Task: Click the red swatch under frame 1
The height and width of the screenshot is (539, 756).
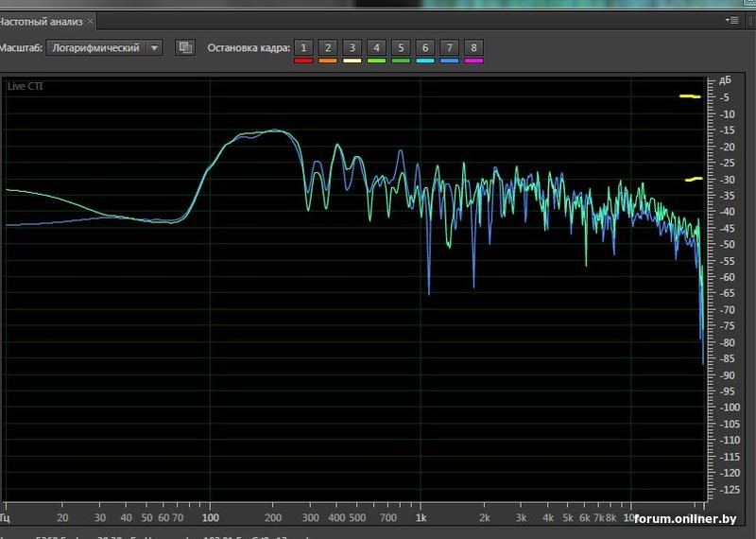Action: pyautogui.click(x=303, y=61)
